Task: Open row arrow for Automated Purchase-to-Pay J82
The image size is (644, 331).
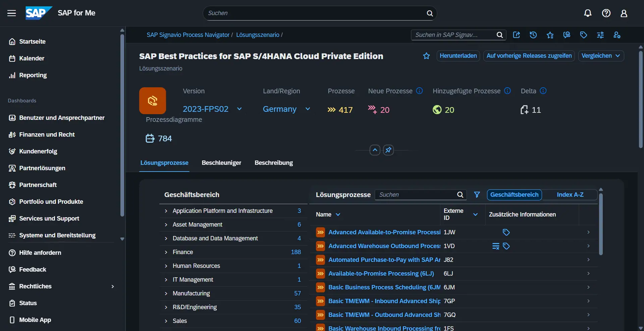Action: pos(588,260)
